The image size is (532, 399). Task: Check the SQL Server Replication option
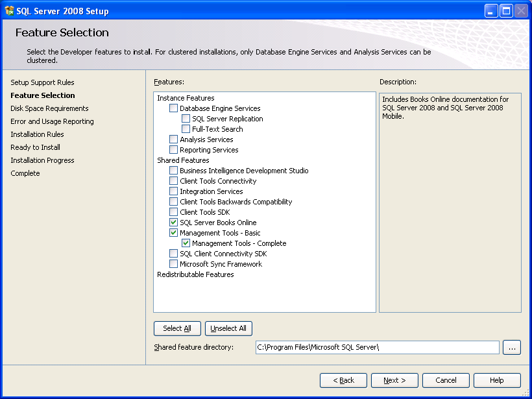pos(186,119)
